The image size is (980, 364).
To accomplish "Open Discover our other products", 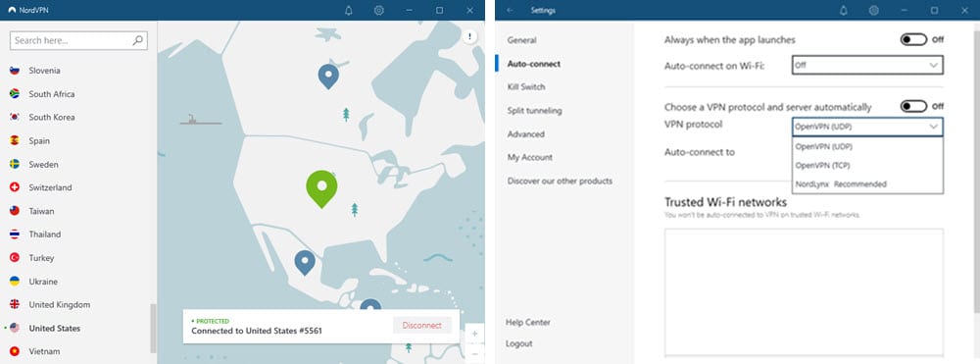I will pyautogui.click(x=560, y=182).
